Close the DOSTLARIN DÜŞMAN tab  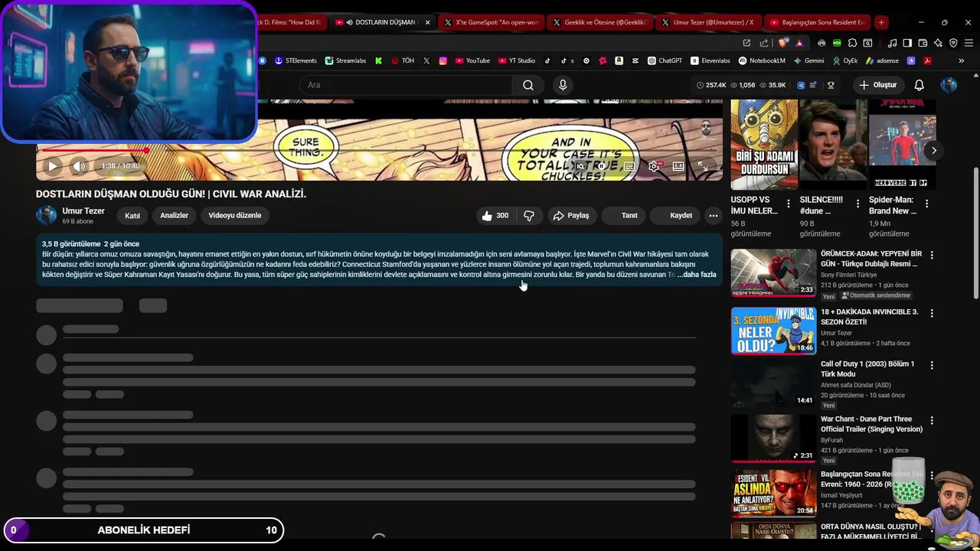pyautogui.click(x=427, y=22)
